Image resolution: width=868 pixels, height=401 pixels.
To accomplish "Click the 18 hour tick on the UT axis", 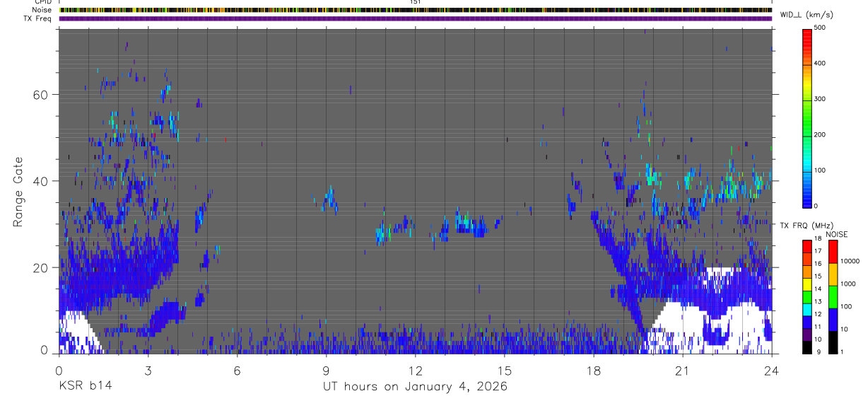I will pyautogui.click(x=593, y=370).
